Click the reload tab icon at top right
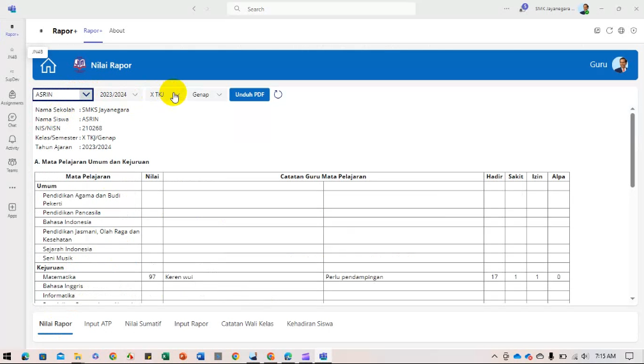Viewport: 644px width, 364px height. point(609,31)
